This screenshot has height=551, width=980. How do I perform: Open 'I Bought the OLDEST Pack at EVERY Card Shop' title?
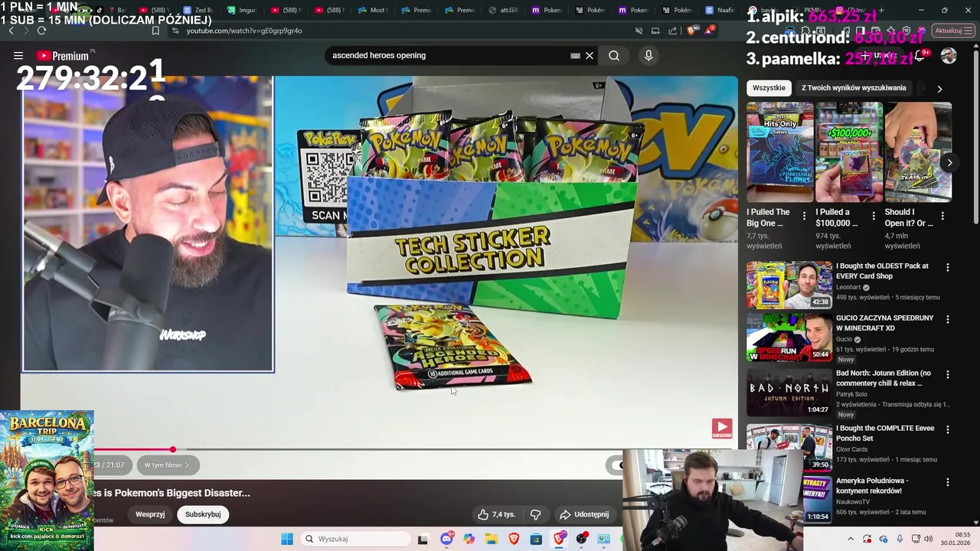(x=882, y=271)
